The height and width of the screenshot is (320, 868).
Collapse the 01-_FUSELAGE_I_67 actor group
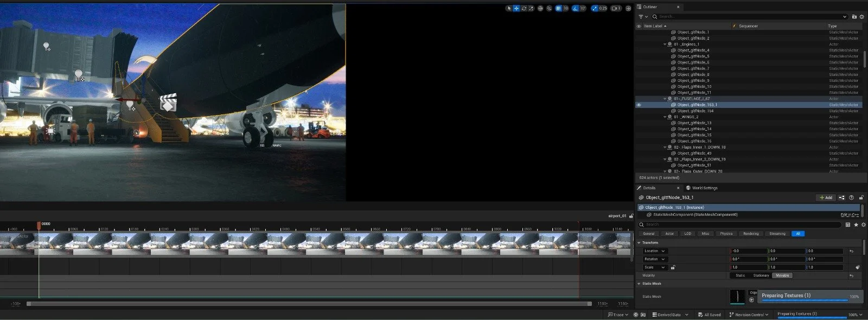click(x=665, y=99)
